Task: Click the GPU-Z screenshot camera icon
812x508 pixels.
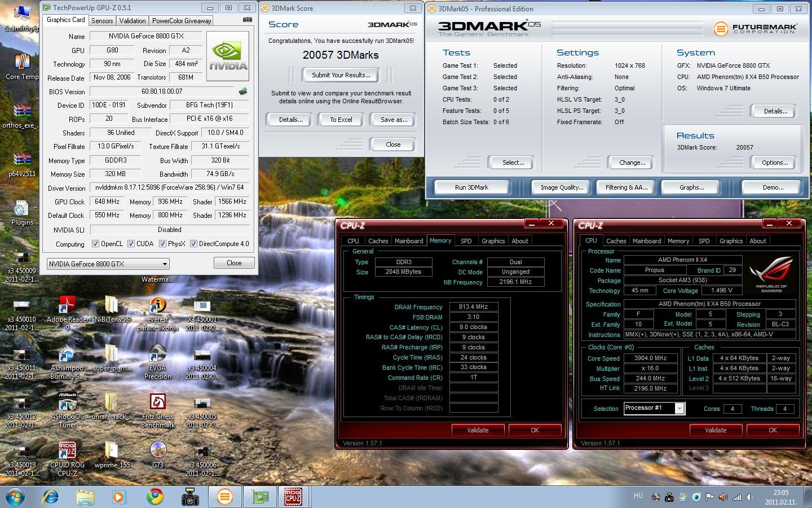Action: point(247,20)
